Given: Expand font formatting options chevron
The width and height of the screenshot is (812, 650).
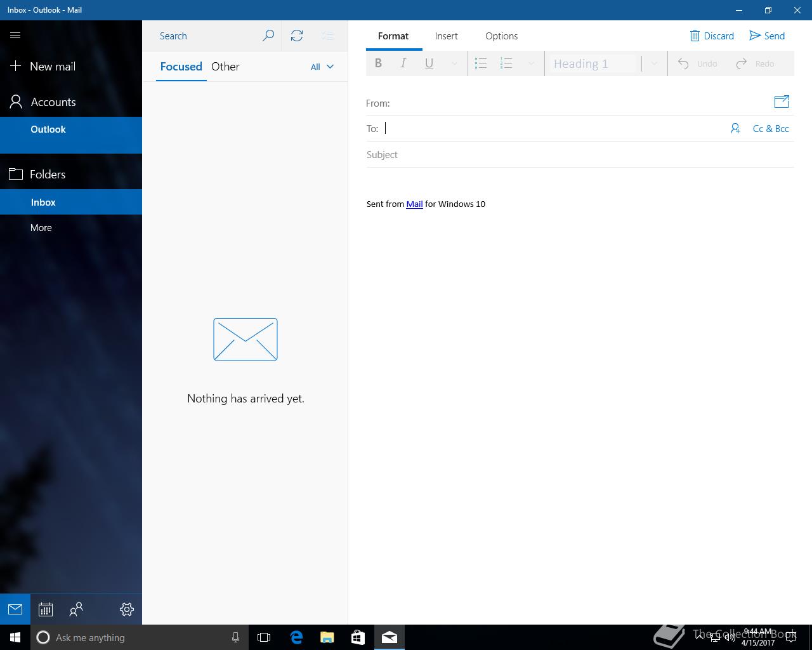Looking at the screenshot, I should point(454,63).
